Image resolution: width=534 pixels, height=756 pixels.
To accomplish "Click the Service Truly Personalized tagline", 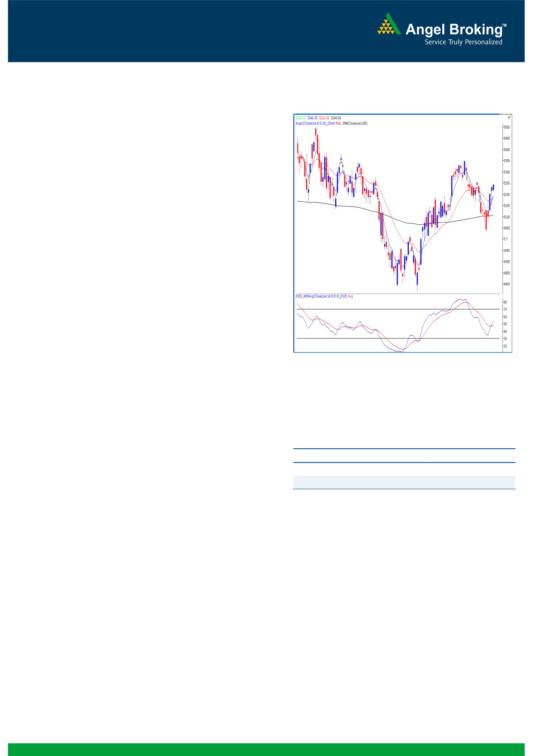I will [x=463, y=42].
